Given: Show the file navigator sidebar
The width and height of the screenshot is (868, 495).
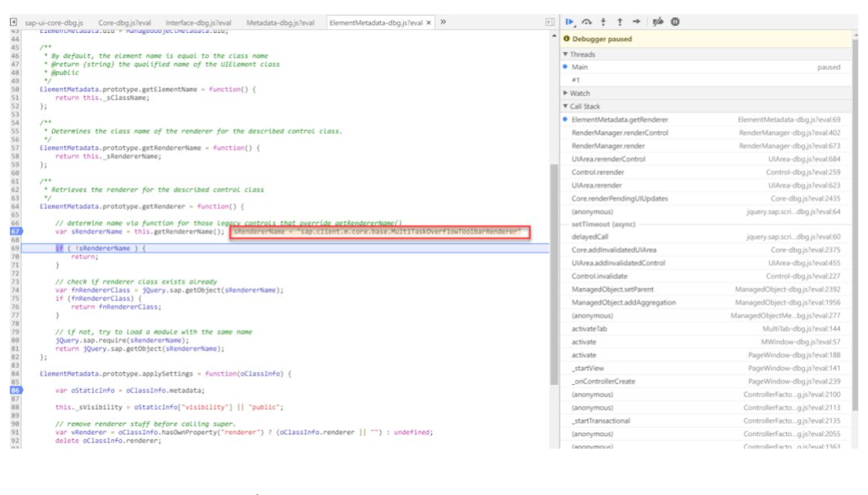Looking at the screenshot, I should 13,22.
